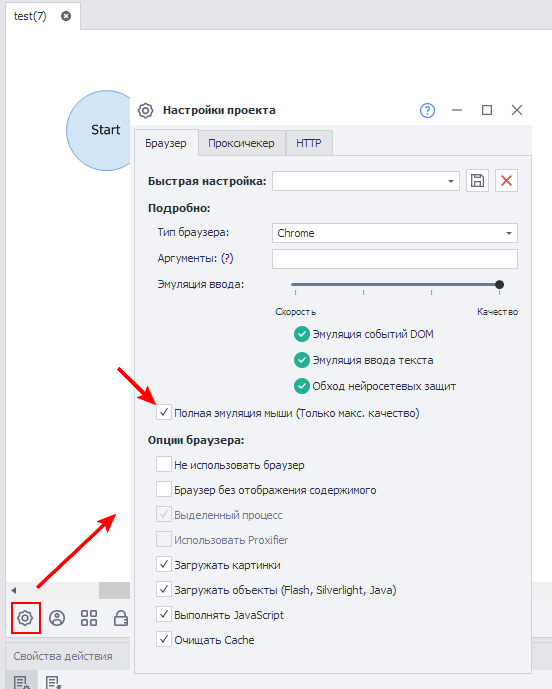Image resolution: width=552 pixels, height=689 pixels.
Task: Click the padlock icon in bottom toolbar
Action: point(120,618)
